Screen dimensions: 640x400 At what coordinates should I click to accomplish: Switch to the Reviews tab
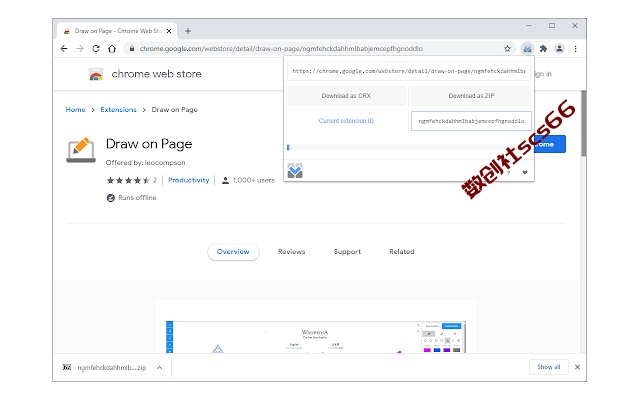[291, 252]
